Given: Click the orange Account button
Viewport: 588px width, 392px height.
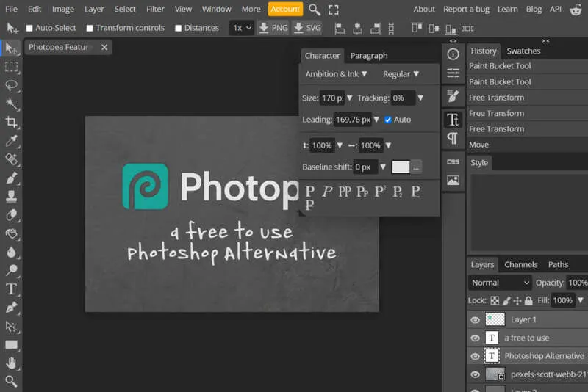Looking at the screenshot, I should coord(285,9).
